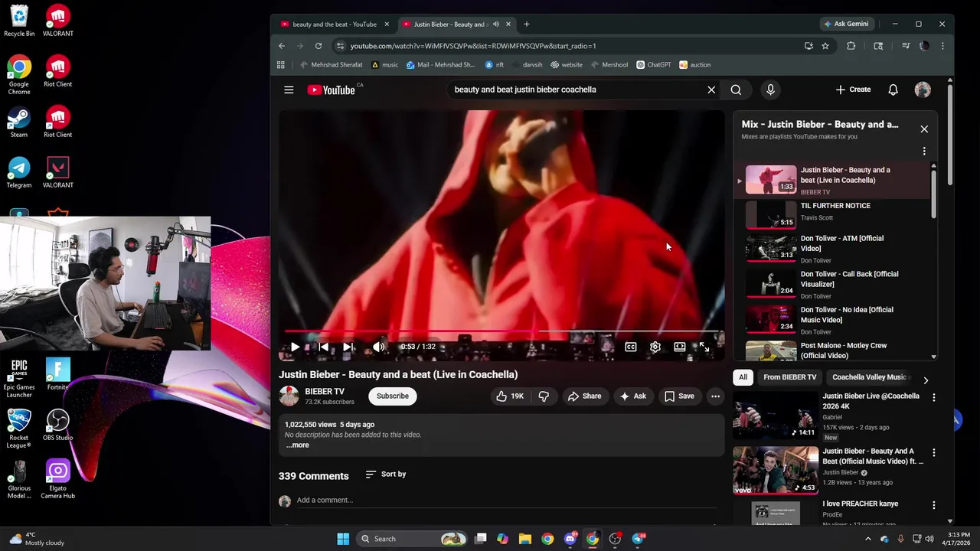Reload the page in Chrome
Screen dimensions: 980x551
pyautogui.click(x=318, y=46)
